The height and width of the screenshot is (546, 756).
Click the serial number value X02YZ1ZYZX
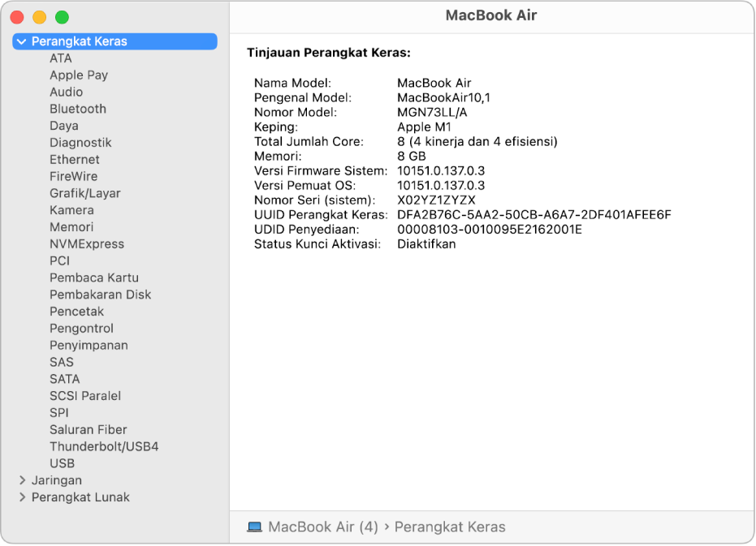click(x=436, y=200)
